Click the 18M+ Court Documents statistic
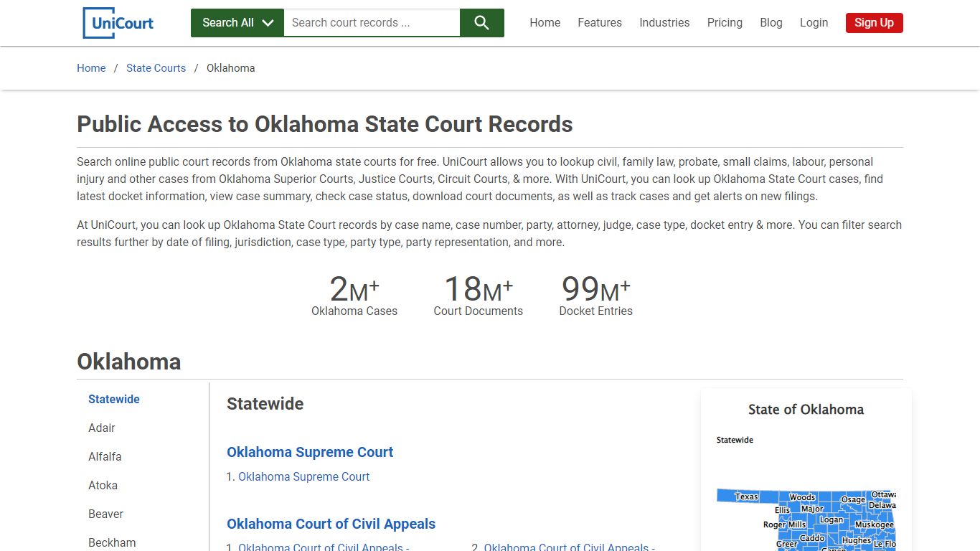Viewport: 980px width, 551px height. (479, 295)
